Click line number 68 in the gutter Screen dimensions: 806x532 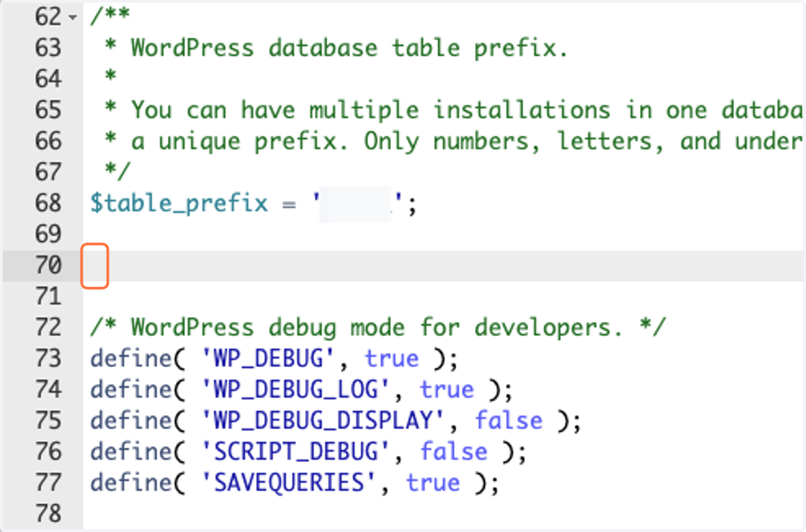47,203
